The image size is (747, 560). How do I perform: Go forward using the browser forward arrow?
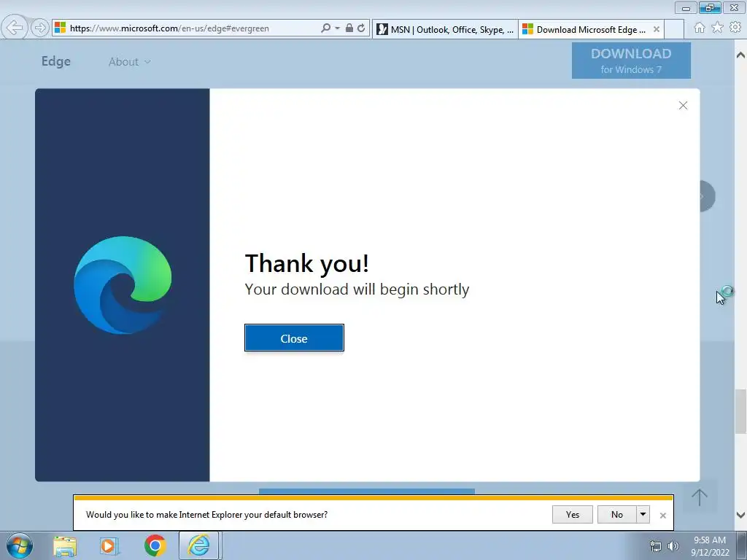pyautogui.click(x=40, y=28)
